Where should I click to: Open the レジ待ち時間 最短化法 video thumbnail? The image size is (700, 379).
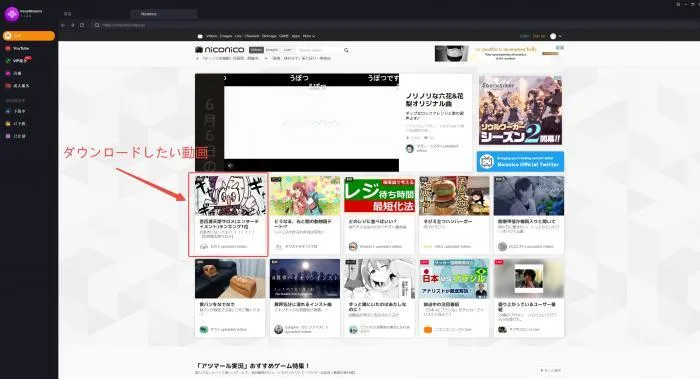tap(379, 196)
